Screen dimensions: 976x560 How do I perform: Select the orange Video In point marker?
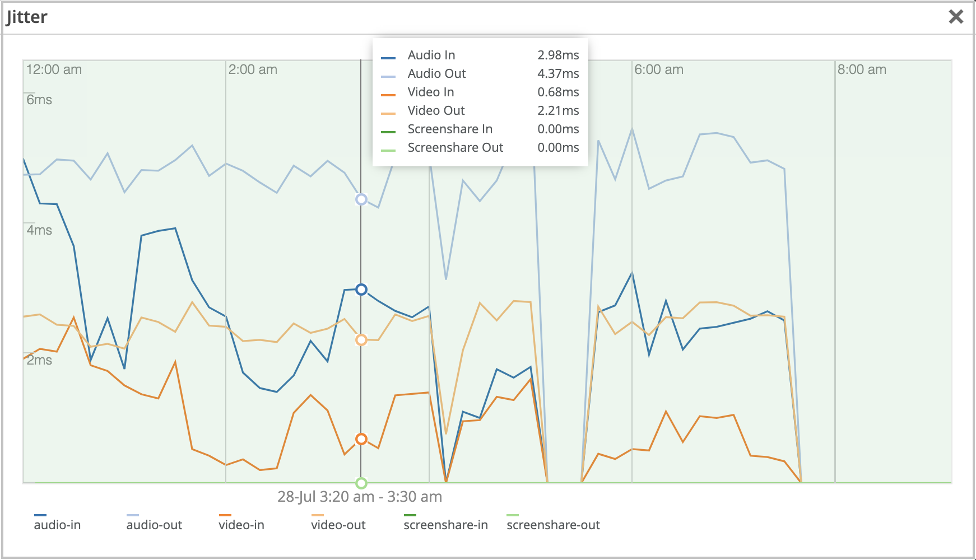[x=361, y=439]
